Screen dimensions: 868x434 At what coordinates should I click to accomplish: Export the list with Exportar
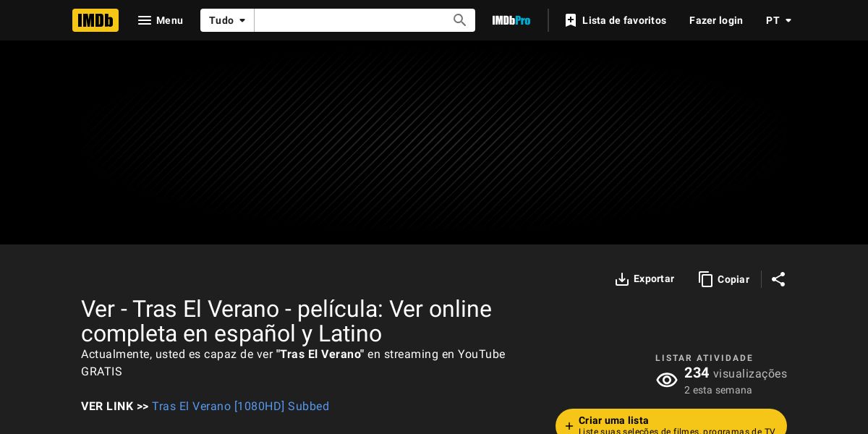click(x=644, y=279)
